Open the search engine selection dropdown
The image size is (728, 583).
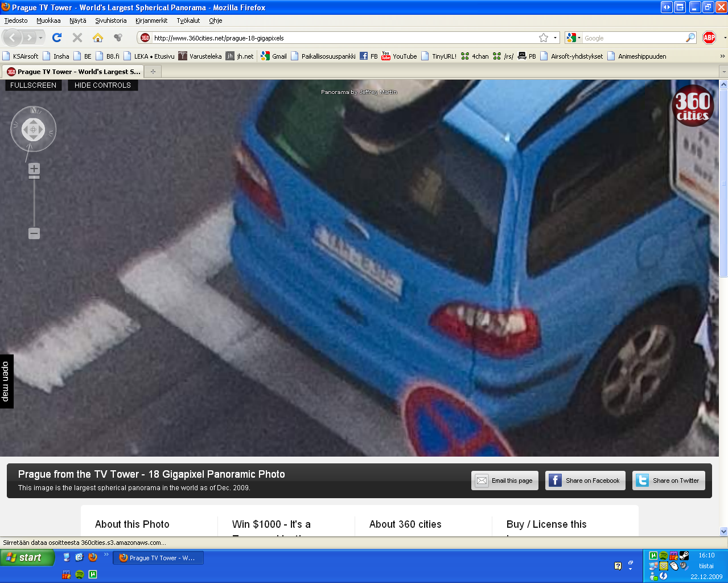(x=573, y=38)
